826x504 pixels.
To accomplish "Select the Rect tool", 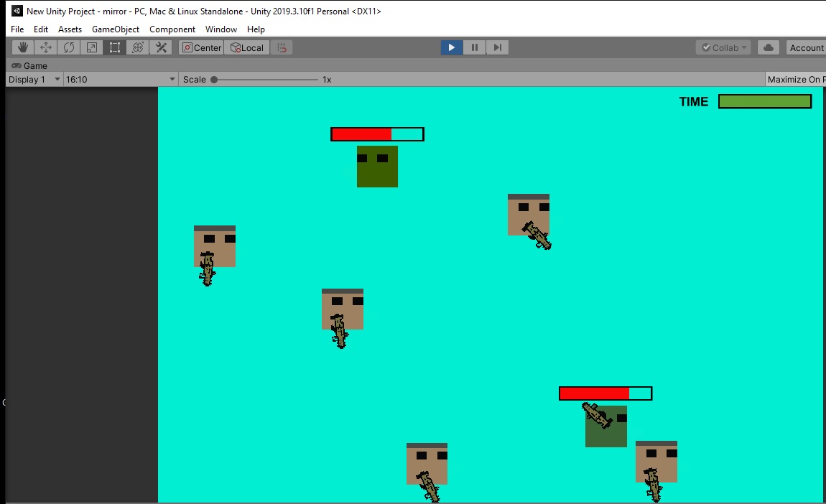I will tap(114, 47).
